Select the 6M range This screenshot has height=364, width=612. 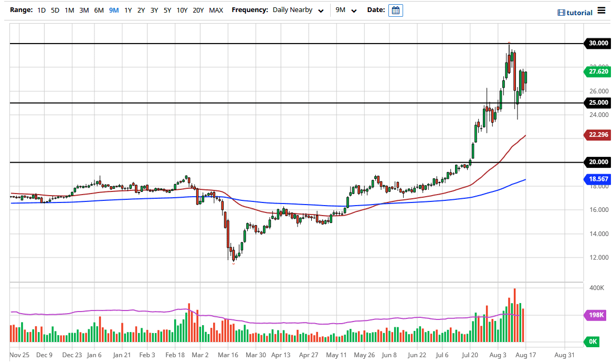click(99, 10)
